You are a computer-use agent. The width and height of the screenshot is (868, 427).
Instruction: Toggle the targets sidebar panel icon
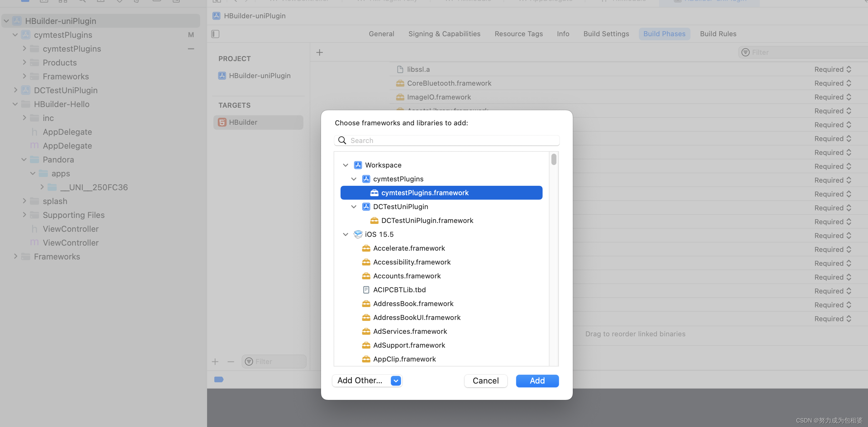pos(215,34)
